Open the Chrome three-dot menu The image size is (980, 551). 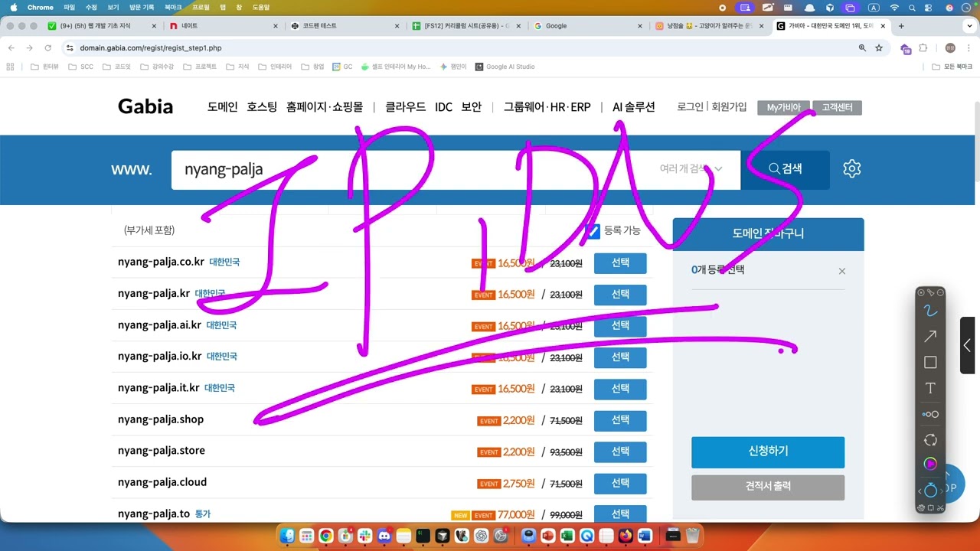tap(969, 47)
